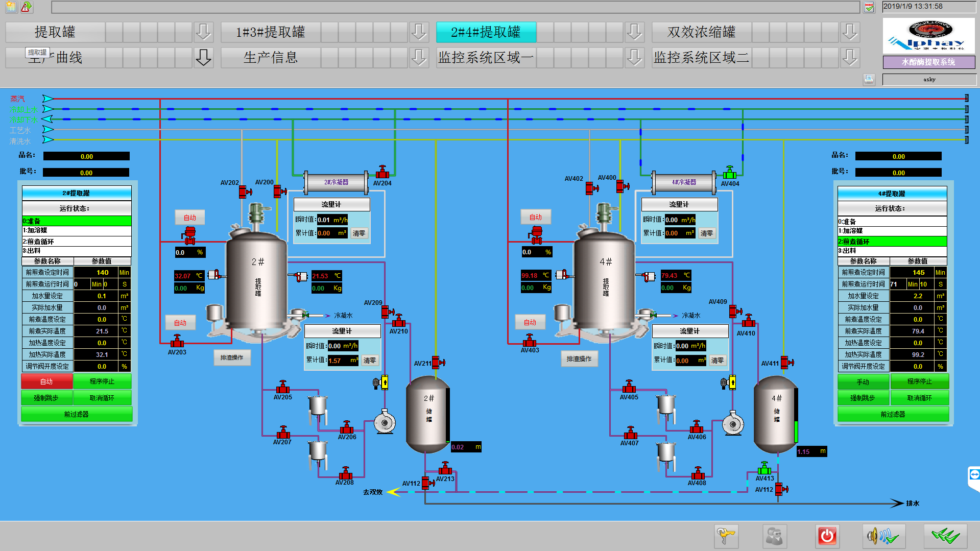The image size is (980, 551).
Task: Click valve AV204 on 2# condenser
Action: [382, 172]
